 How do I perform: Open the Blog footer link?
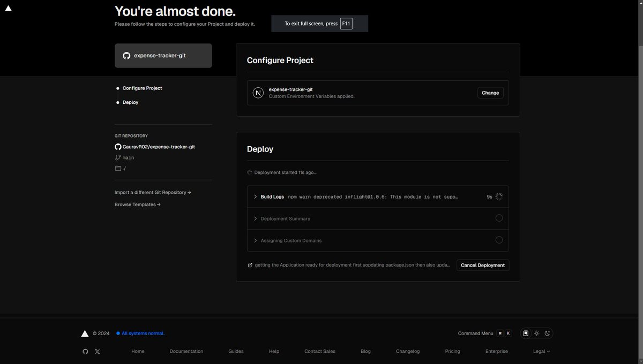365,352
